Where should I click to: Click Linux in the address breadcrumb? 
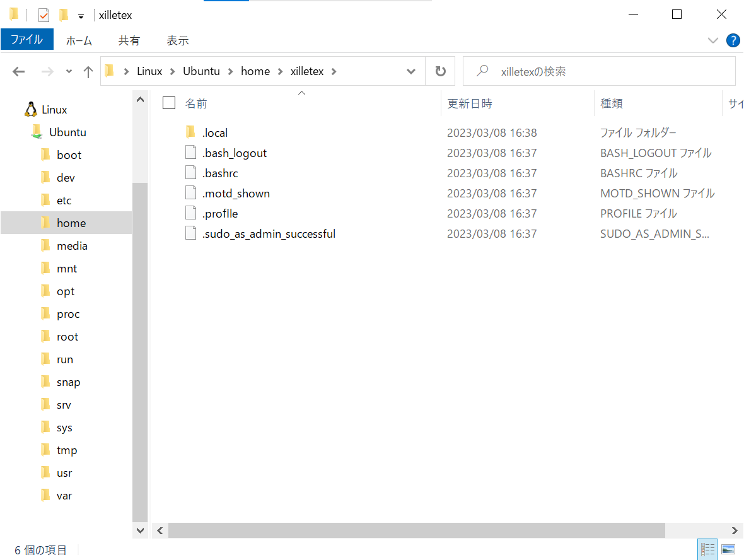(x=149, y=71)
